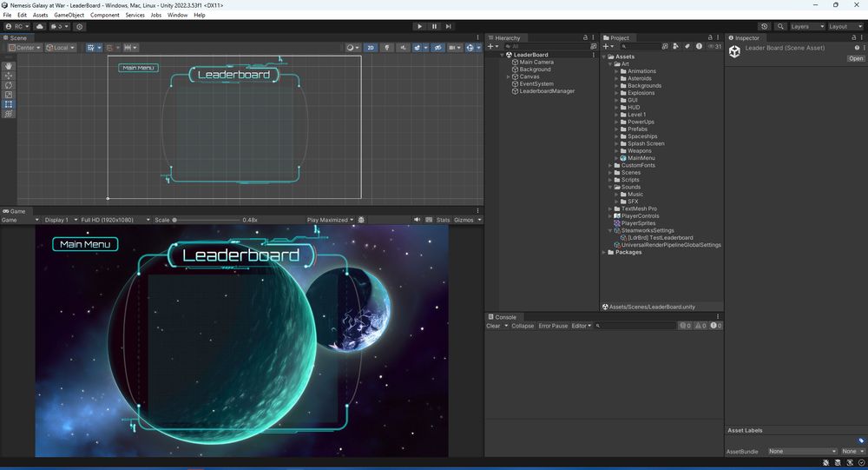Open Hierarchy search-in-scene icon
The width and height of the screenshot is (868, 470).
[594, 47]
